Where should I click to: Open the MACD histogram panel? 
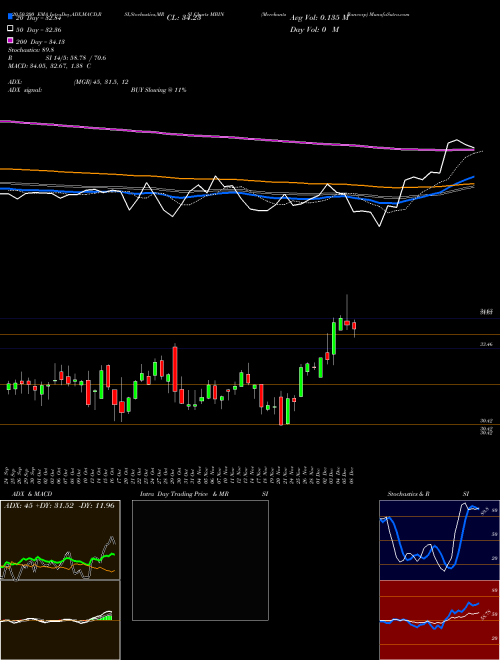click(x=60, y=620)
